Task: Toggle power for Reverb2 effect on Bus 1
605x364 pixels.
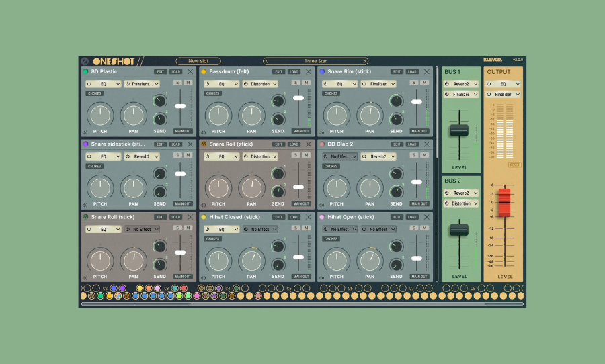Action: pos(447,84)
